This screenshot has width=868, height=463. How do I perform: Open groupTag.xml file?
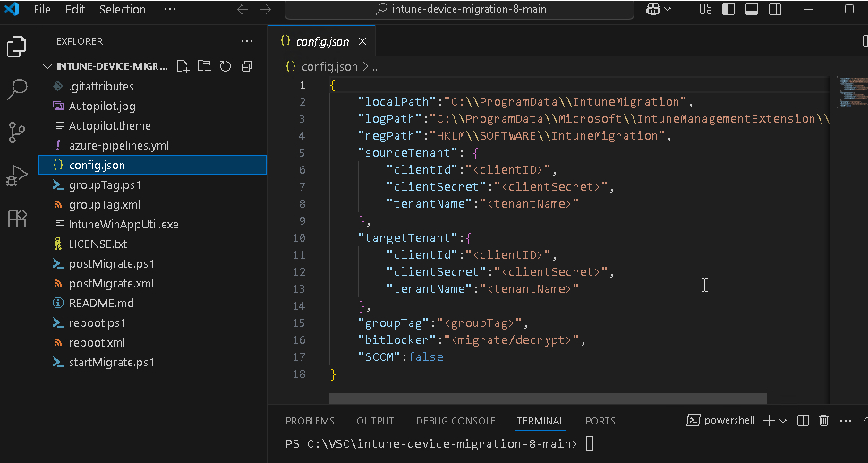pos(105,205)
